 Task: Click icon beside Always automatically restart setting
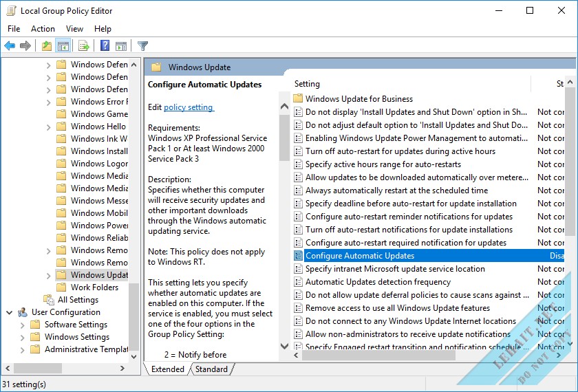(298, 190)
